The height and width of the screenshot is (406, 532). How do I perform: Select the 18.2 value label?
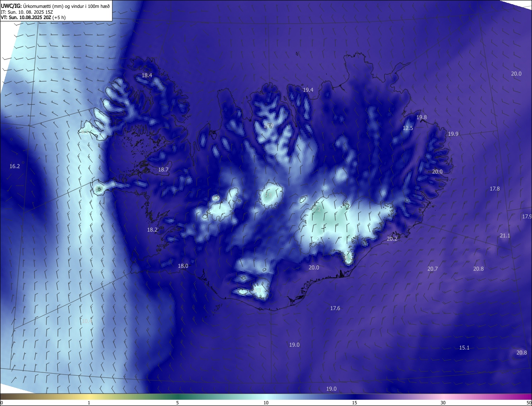[x=152, y=230]
